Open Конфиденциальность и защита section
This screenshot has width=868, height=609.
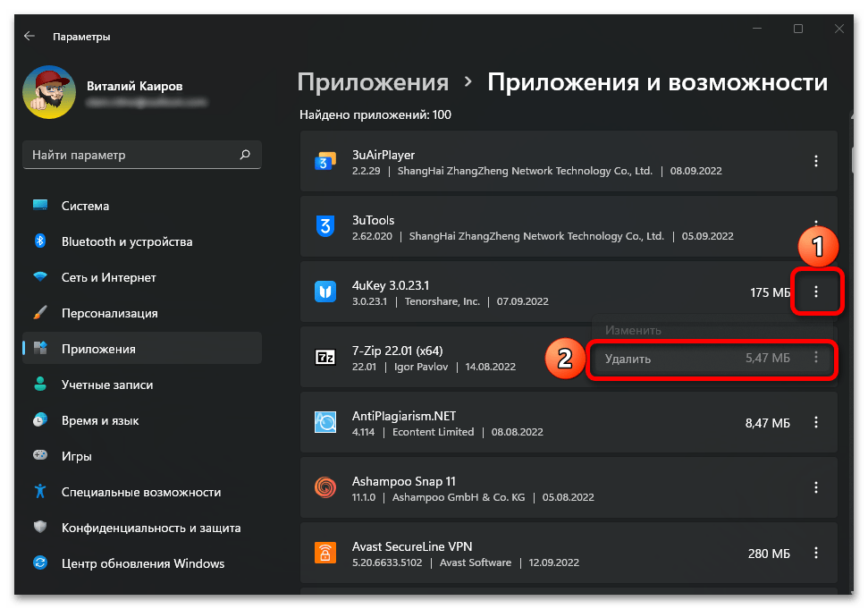click(142, 528)
